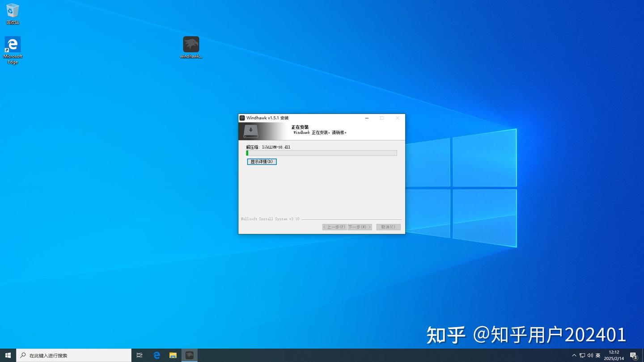Image resolution: width=644 pixels, height=362 pixels.
Task: Switch input language via the 英 indicator
Action: coord(598,355)
